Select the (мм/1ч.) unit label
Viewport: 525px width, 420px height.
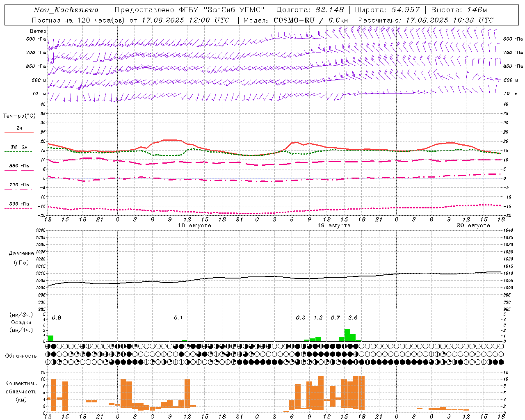[21, 330]
